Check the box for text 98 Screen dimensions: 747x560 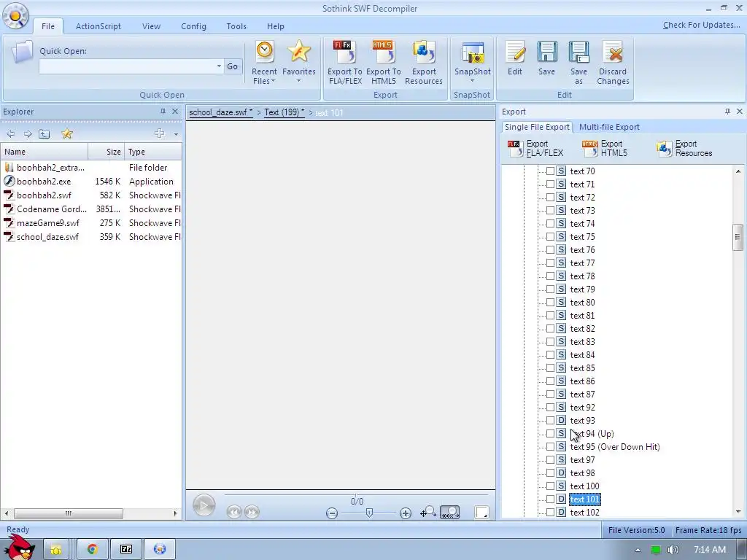[550, 472]
